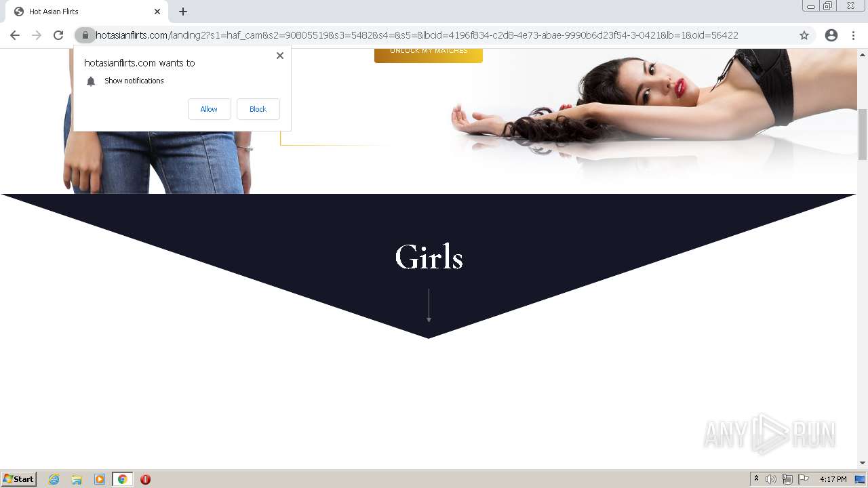Show hidden system tray icons
Image resolution: width=868 pixels, height=488 pixels.
click(x=756, y=479)
